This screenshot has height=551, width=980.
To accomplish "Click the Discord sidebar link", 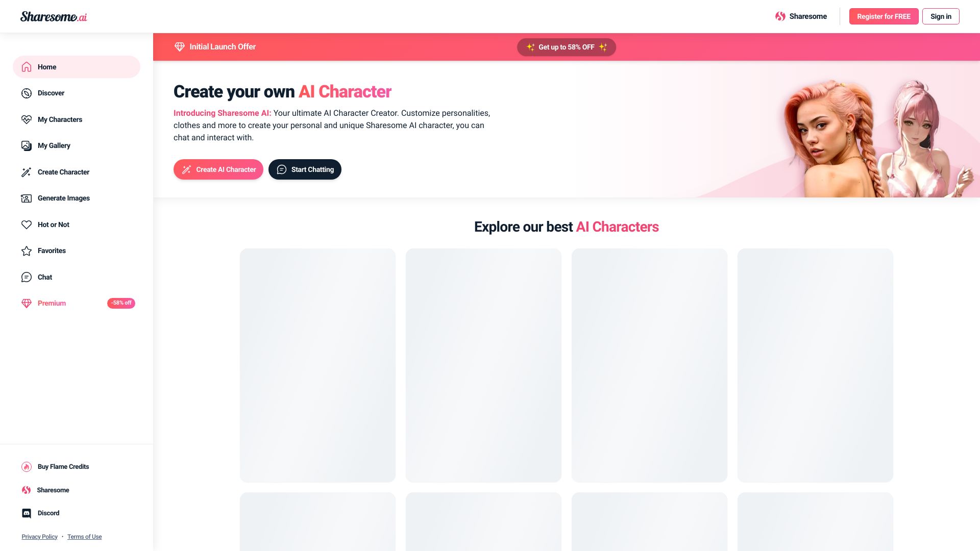I will 48,513.
